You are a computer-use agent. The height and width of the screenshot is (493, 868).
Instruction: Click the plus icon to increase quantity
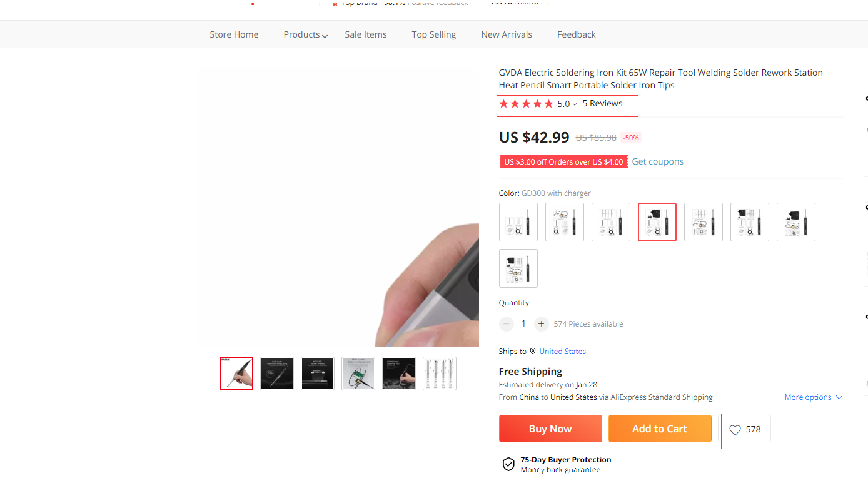(542, 324)
